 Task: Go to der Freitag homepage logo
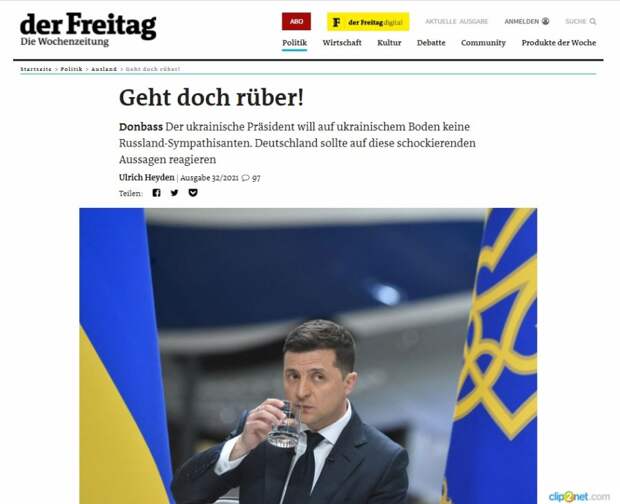pyautogui.click(x=88, y=30)
